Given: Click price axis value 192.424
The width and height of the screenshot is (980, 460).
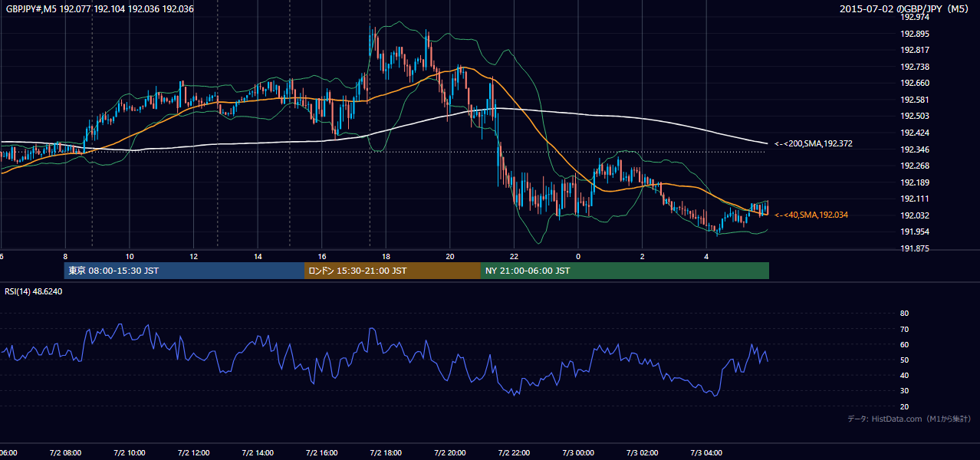Looking at the screenshot, I should [x=915, y=133].
